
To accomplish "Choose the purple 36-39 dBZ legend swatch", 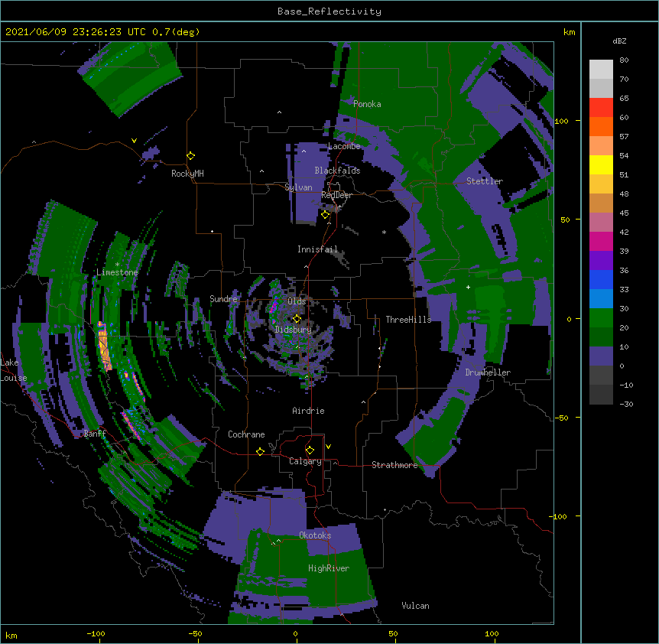I will point(601,261).
